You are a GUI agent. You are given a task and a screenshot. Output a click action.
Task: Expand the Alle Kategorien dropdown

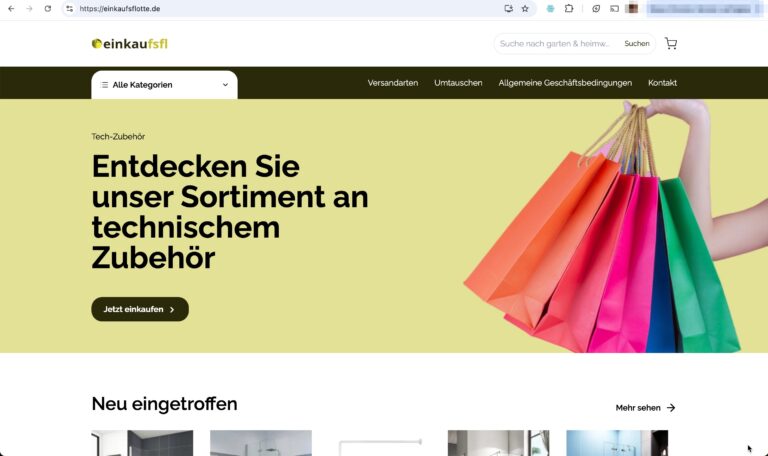(164, 85)
